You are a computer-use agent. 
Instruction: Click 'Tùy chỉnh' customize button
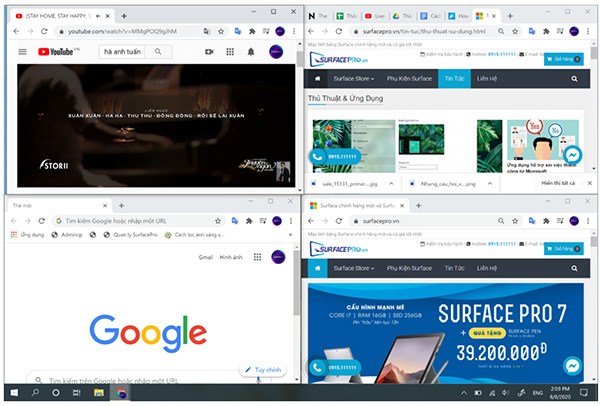coord(263,370)
